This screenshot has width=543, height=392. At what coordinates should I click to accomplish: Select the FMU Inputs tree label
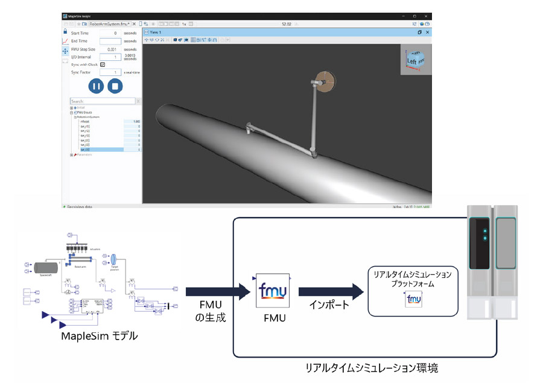pos(84,113)
